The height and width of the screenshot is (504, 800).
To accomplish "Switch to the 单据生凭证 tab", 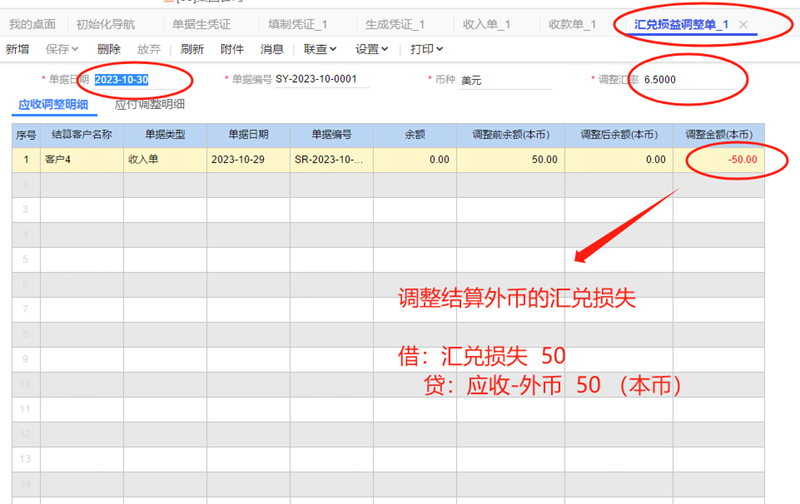I will (x=202, y=24).
